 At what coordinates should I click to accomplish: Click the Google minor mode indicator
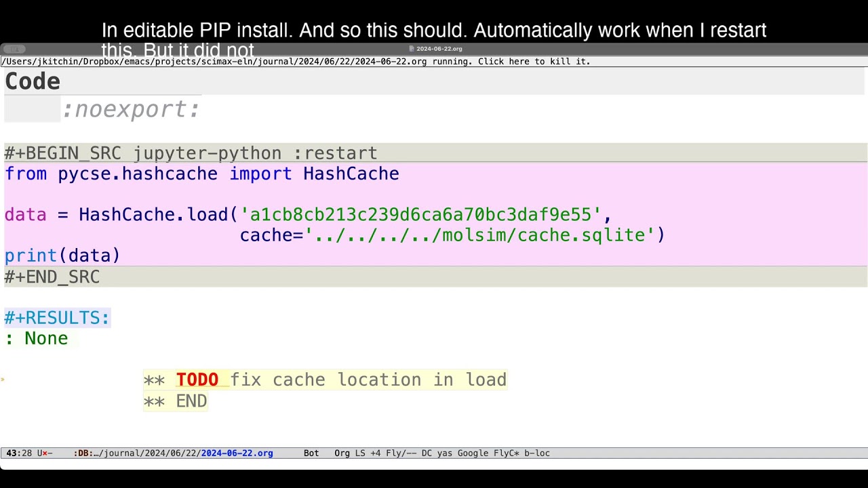473,453
